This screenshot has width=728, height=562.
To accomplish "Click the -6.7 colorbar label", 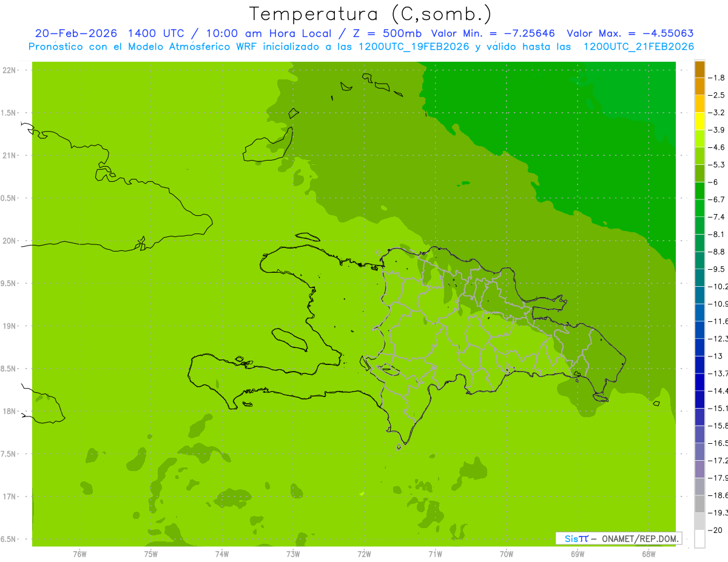I will 718,199.
